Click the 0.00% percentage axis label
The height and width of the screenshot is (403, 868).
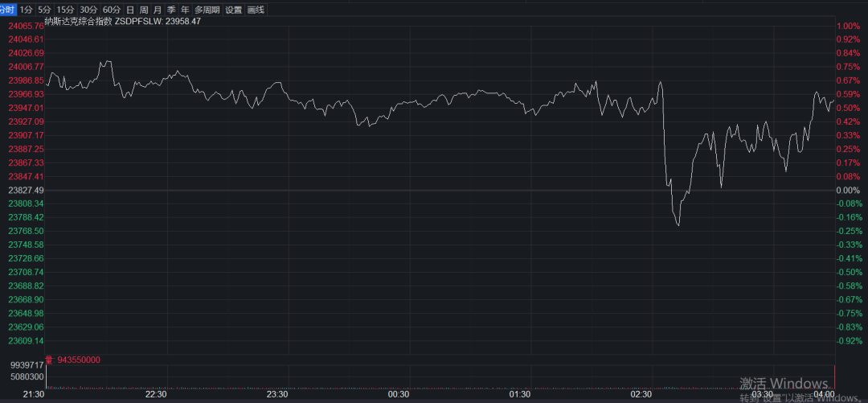click(x=848, y=190)
